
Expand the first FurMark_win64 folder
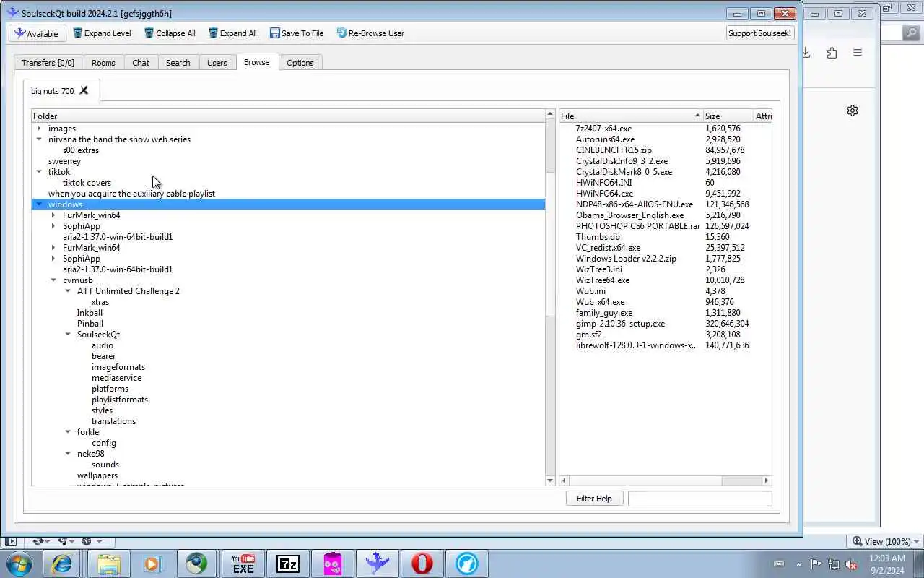tap(53, 215)
